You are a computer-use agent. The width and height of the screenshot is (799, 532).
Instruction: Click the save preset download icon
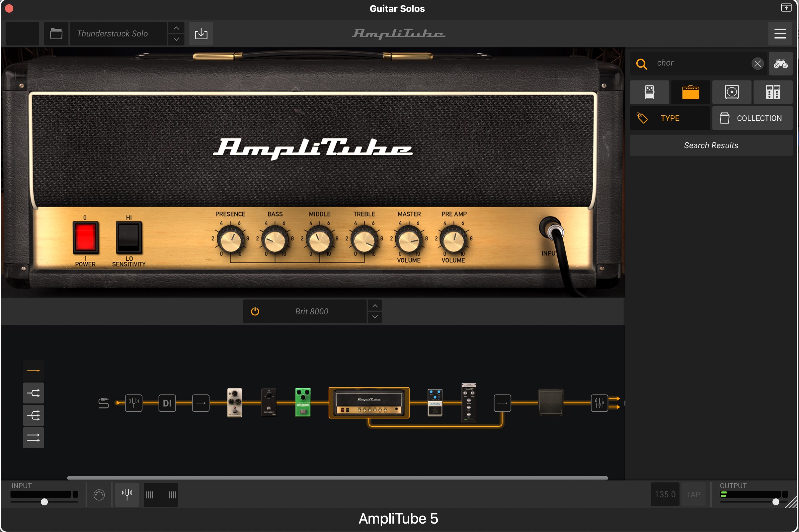[x=201, y=34]
